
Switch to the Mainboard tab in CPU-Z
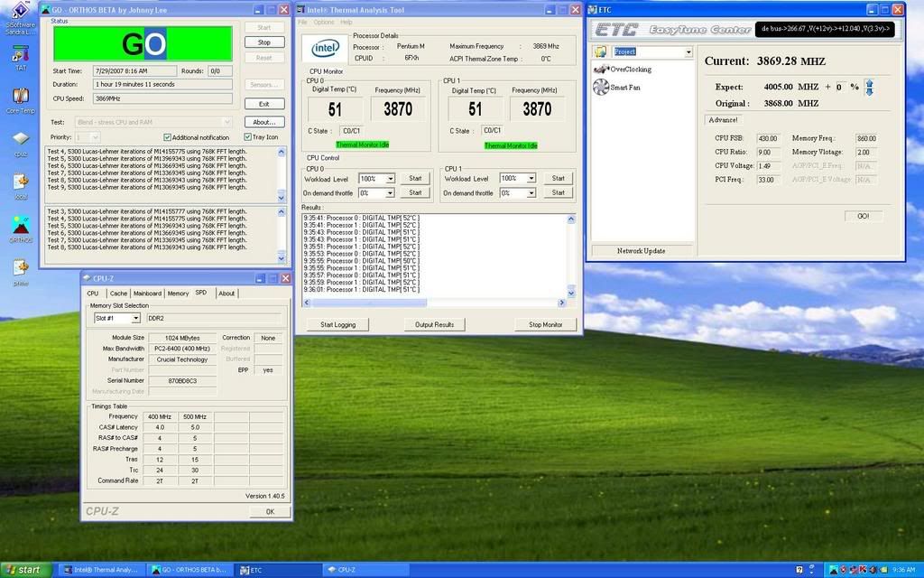click(147, 294)
